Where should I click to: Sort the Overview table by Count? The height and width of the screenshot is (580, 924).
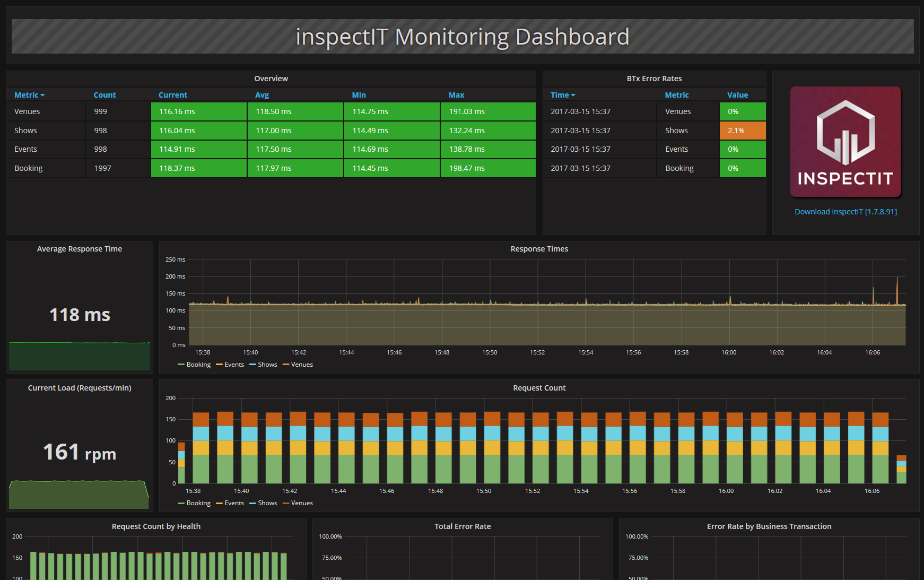(104, 95)
